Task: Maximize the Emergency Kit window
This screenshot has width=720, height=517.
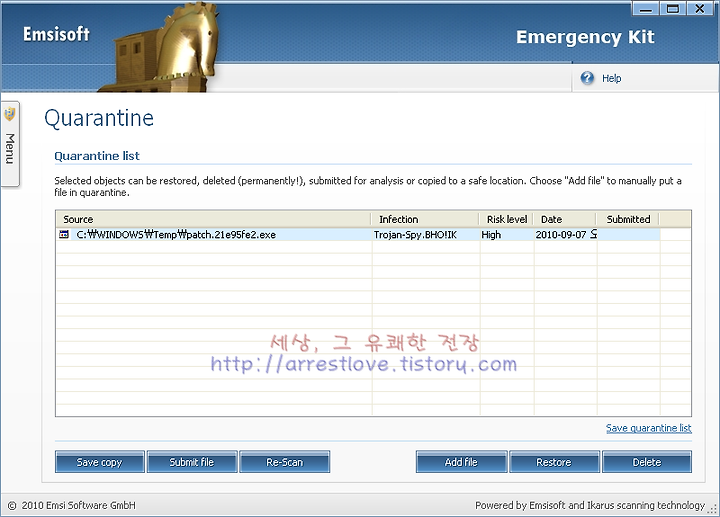Action: coord(673,9)
